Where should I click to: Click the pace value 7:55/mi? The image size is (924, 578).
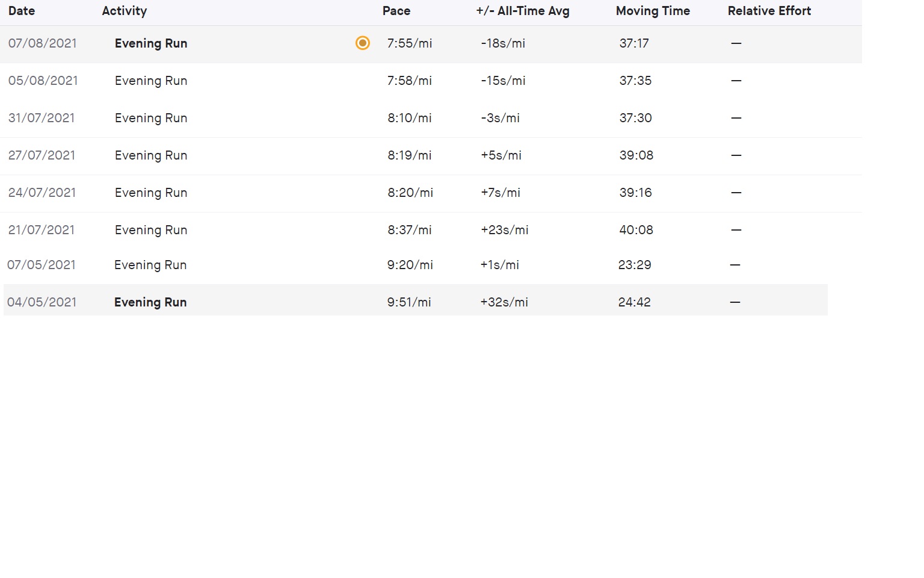point(410,43)
